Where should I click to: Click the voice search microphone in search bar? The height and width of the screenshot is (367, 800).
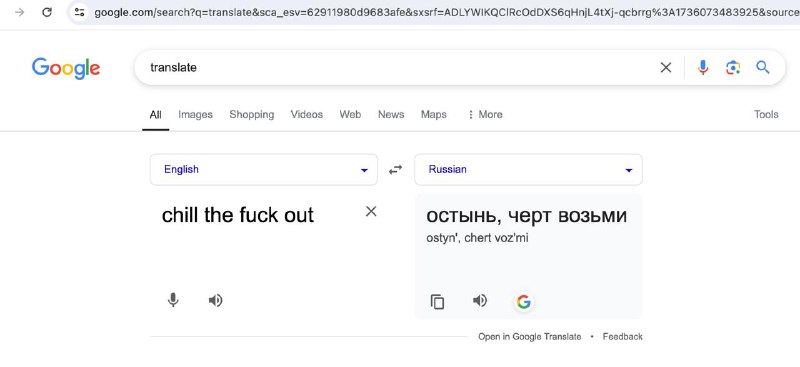coord(703,67)
